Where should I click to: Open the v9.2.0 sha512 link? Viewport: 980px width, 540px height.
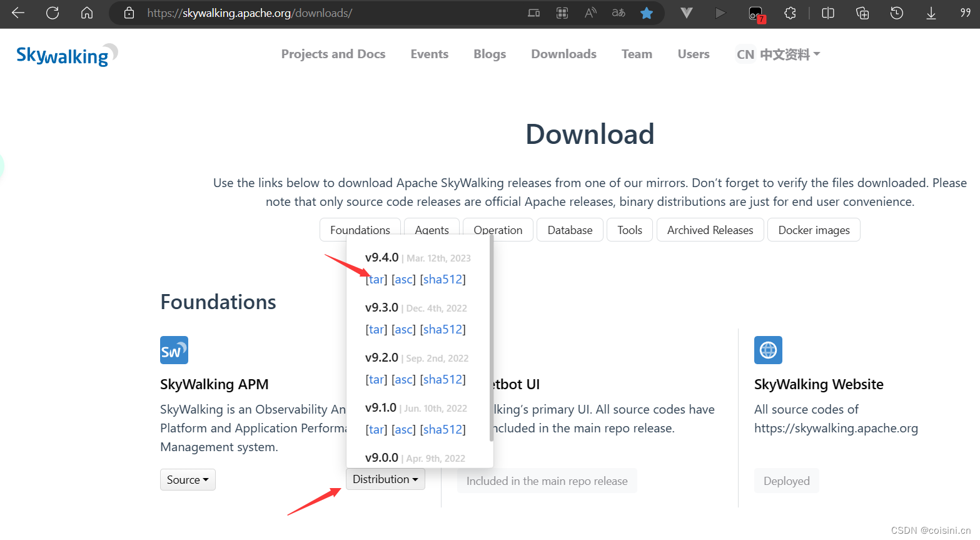click(443, 379)
